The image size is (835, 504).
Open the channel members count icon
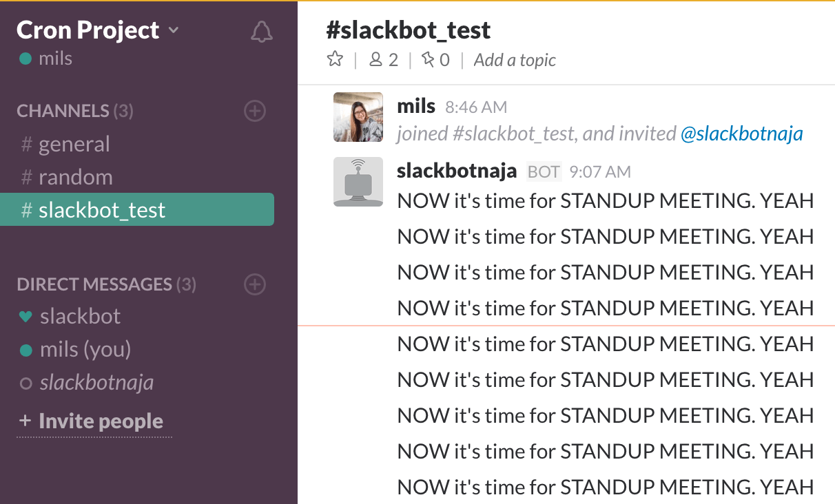[384, 60]
